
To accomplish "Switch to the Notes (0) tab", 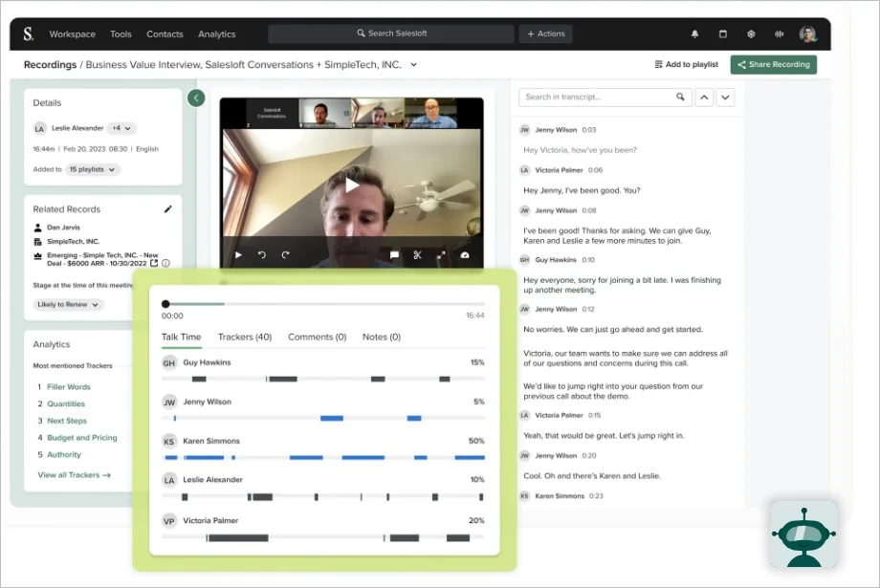I will (382, 338).
